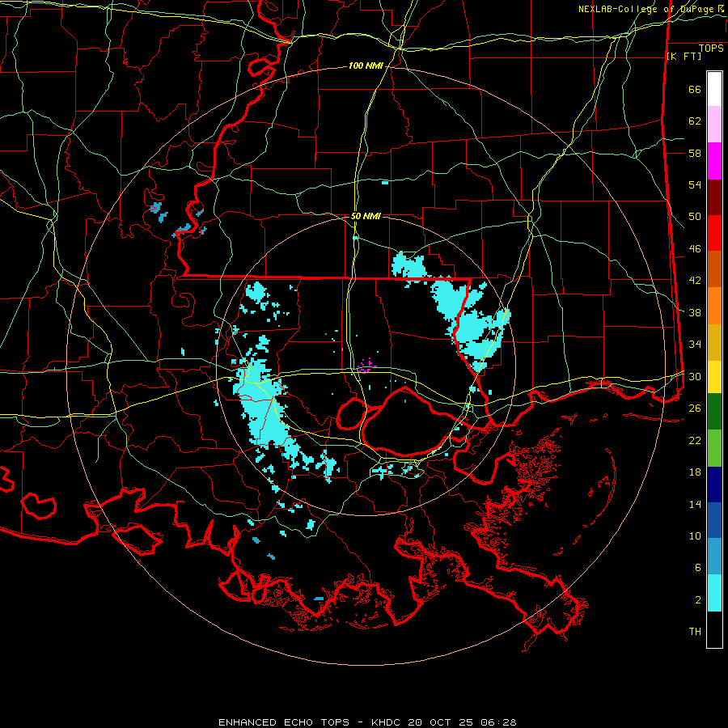728x728 pixels.
Task: Click the 50 legend value
Action: pyautogui.click(x=695, y=217)
